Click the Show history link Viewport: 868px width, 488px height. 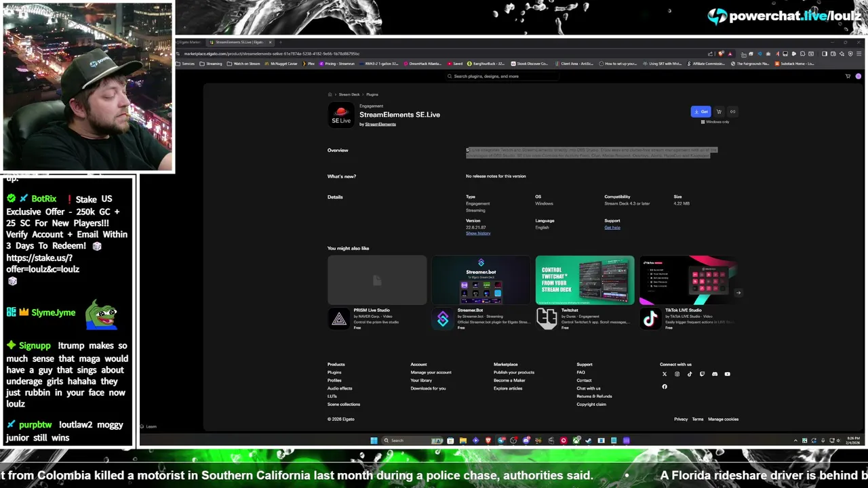point(478,233)
